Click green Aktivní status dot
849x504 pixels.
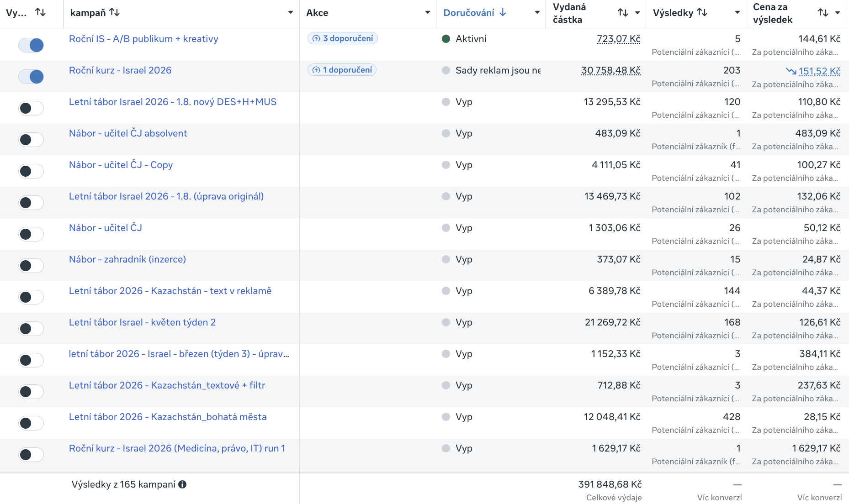[446, 39]
